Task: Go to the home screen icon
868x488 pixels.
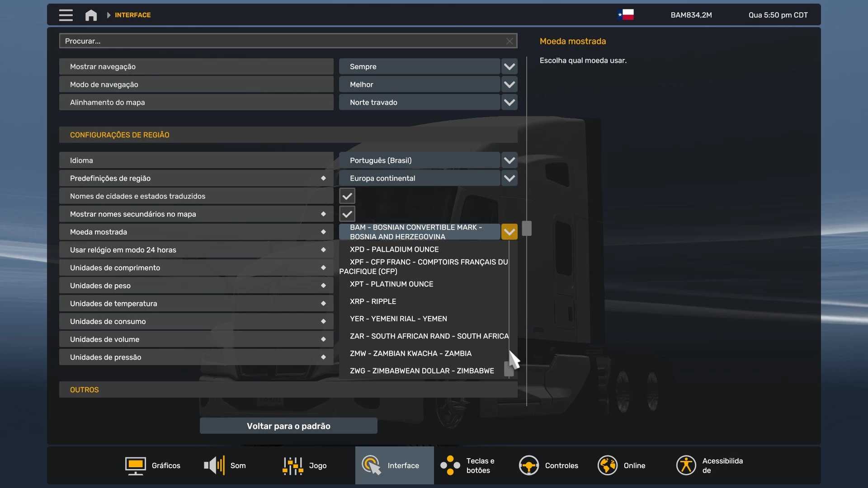Action: point(91,15)
